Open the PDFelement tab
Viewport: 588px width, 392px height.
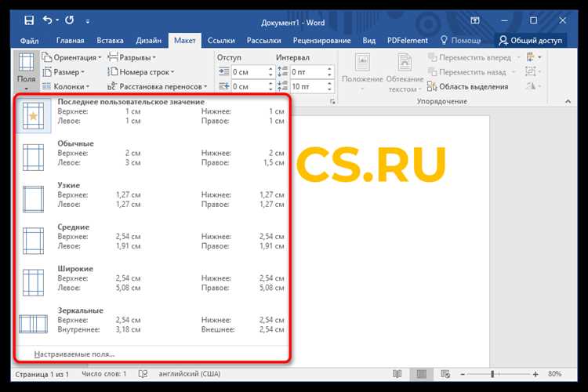click(x=407, y=41)
